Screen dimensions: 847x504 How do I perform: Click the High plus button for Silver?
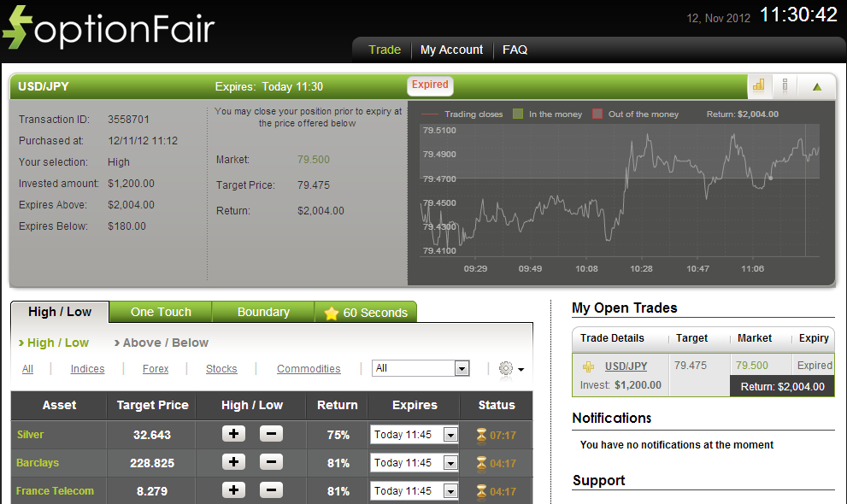coord(233,434)
